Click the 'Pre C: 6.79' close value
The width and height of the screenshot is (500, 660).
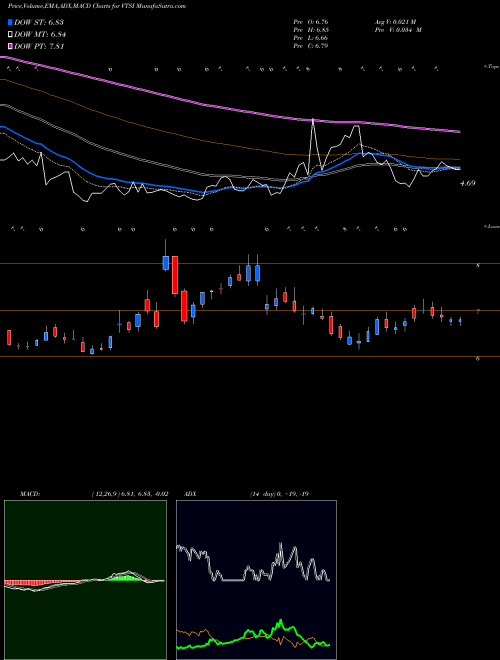pyautogui.click(x=311, y=46)
